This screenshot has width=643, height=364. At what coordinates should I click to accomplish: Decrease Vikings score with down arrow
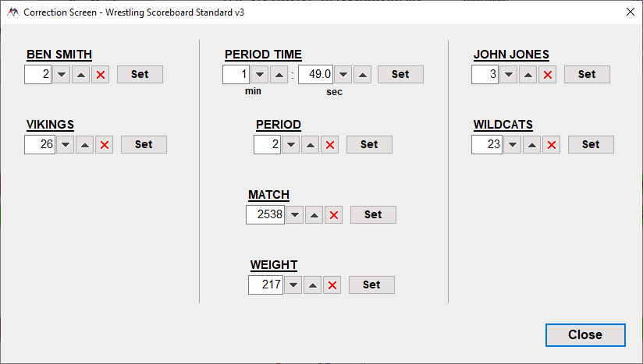pyautogui.click(x=65, y=145)
